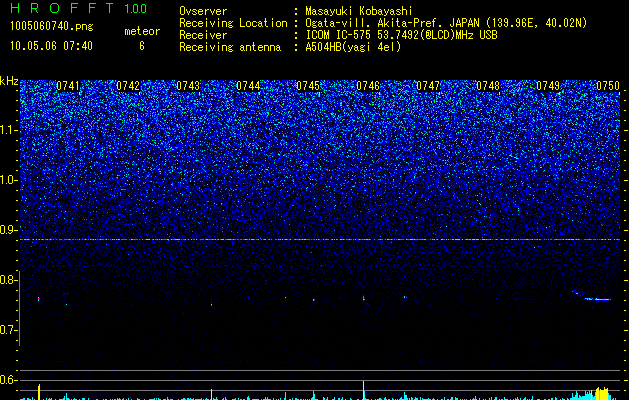This screenshot has width=629, height=400.
Task: Click the 0.8 frequency axis label
Action: (x=9, y=280)
